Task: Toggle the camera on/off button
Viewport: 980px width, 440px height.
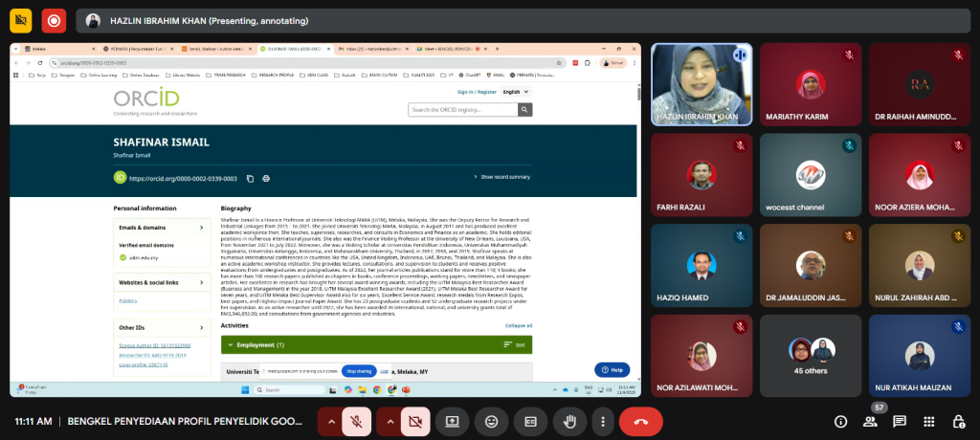Action: pyautogui.click(x=414, y=421)
